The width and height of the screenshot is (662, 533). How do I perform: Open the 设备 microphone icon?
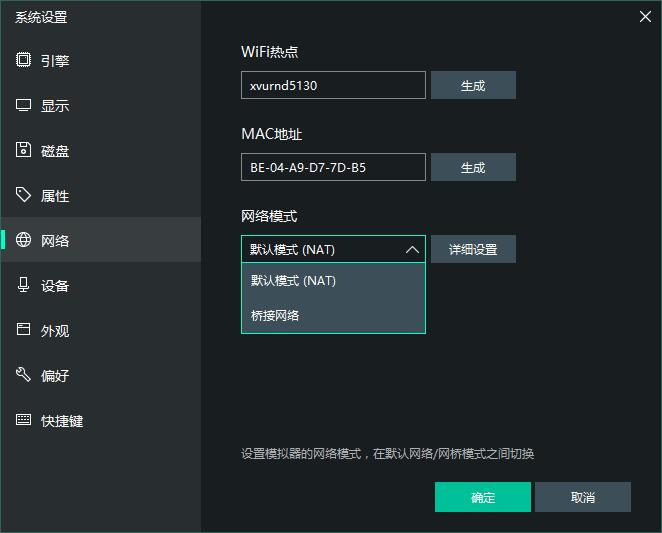pyautogui.click(x=24, y=285)
